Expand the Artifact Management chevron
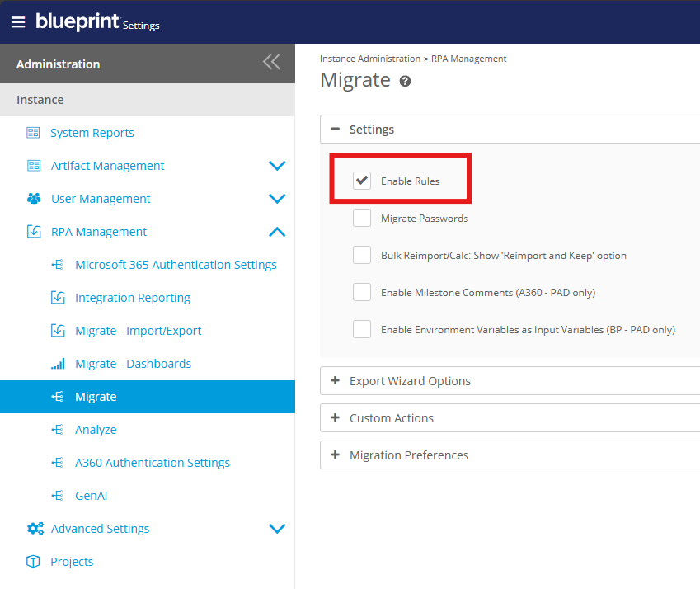 click(x=277, y=166)
